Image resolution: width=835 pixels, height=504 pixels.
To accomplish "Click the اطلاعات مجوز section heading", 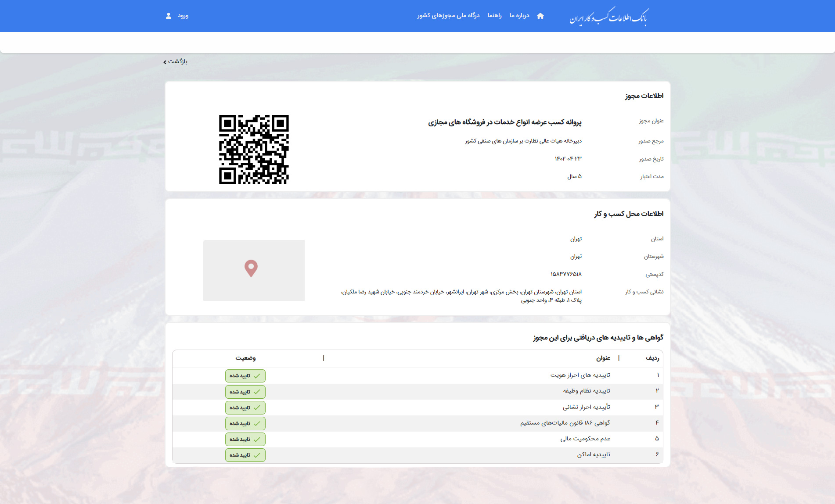I will click(644, 96).
